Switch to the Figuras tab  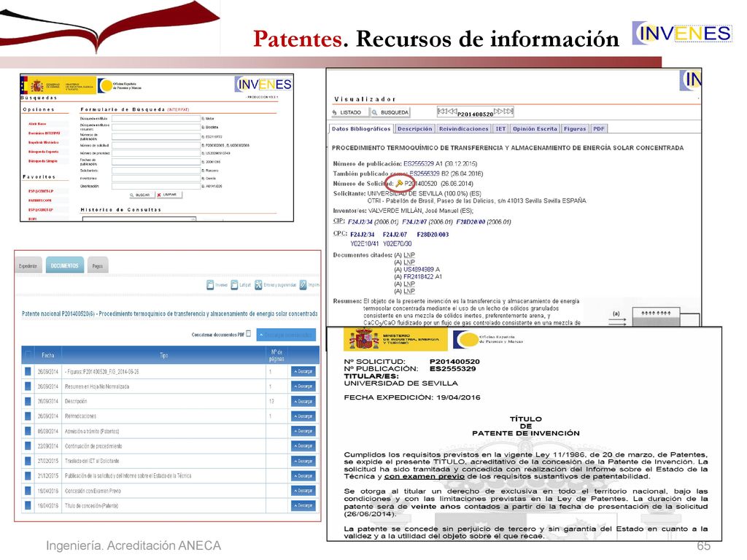pyautogui.click(x=575, y=128)
